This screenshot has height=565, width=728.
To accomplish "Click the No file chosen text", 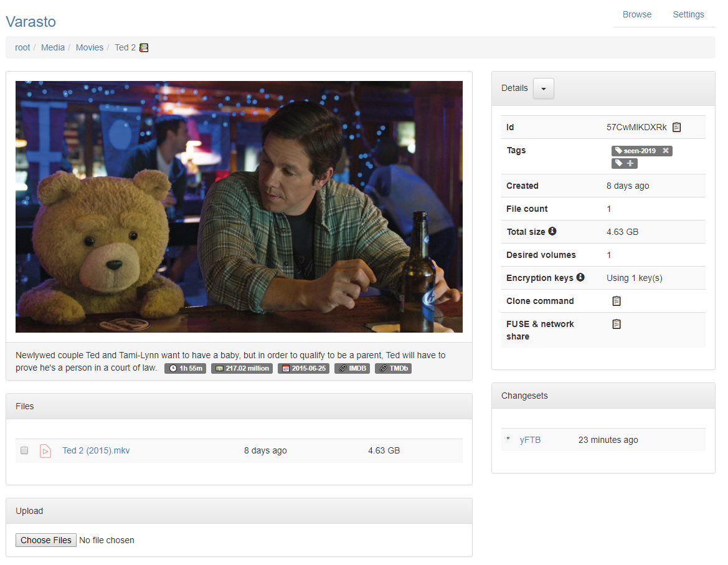I will (106, 540).
